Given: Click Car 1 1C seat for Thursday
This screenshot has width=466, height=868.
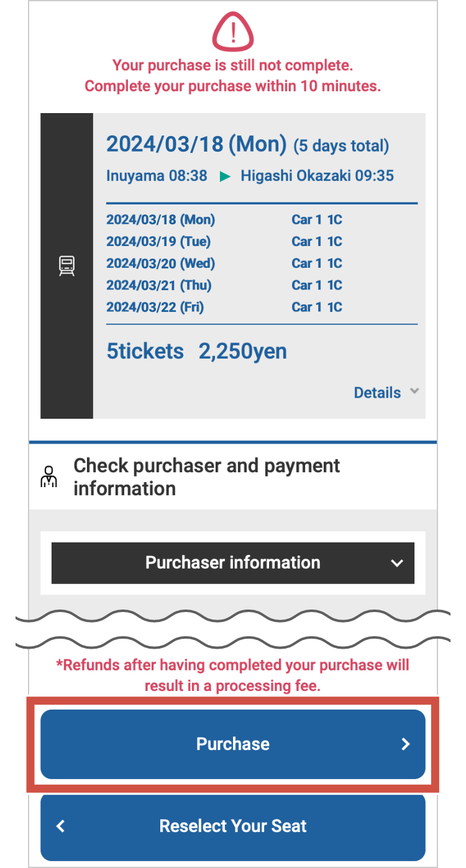Looking at the screenshot, I should pyautogui.click(x=317, y=285).
